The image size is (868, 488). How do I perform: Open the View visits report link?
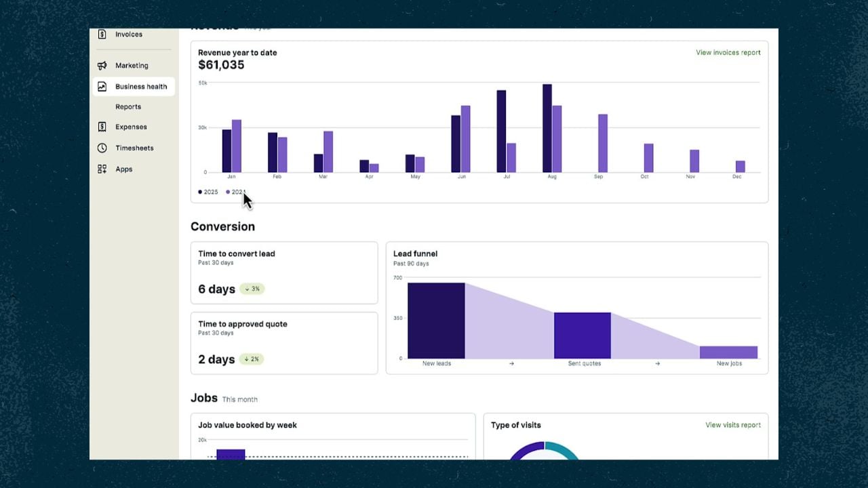point(733,425)
